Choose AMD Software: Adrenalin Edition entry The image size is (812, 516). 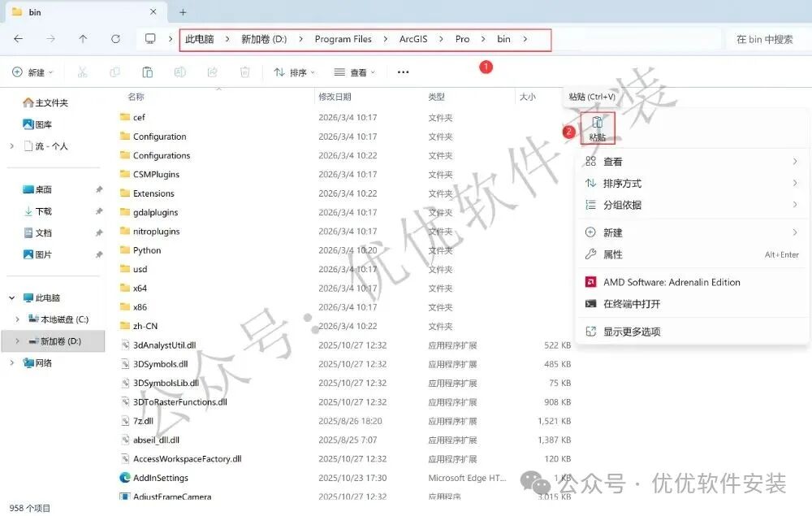pos(692,282)
